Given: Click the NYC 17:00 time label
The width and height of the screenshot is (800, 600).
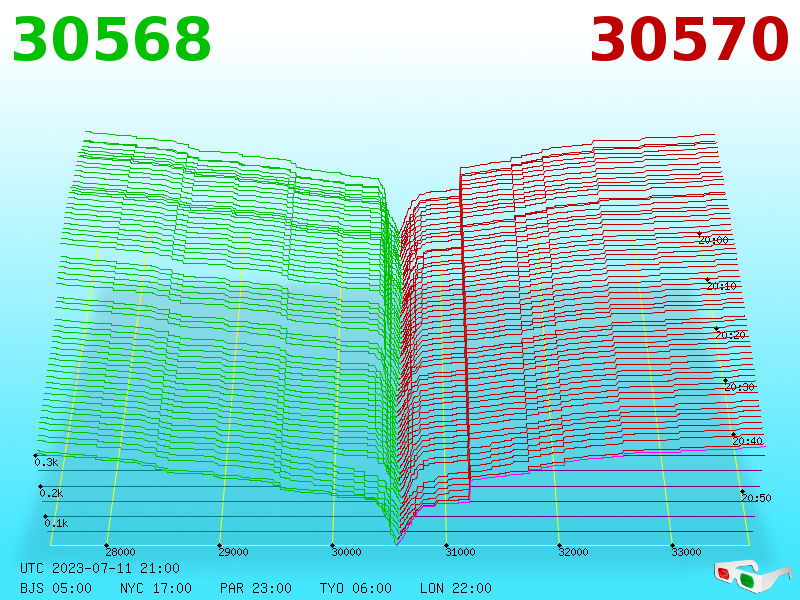Looking at the screenshot, I should click(x=156, y=588).
